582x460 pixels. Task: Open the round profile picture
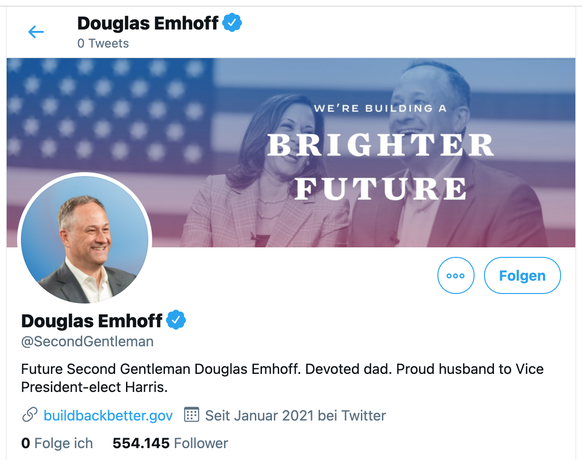85,238
